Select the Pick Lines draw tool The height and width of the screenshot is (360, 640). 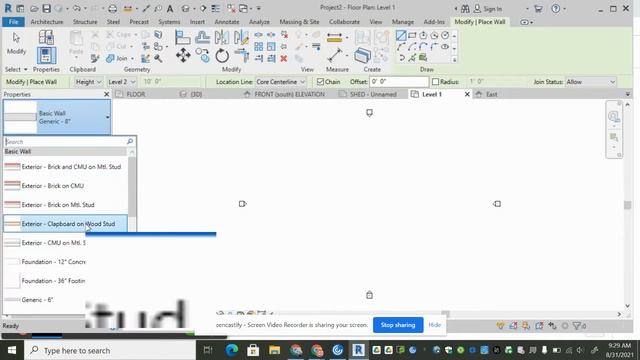tap(412, 58)
